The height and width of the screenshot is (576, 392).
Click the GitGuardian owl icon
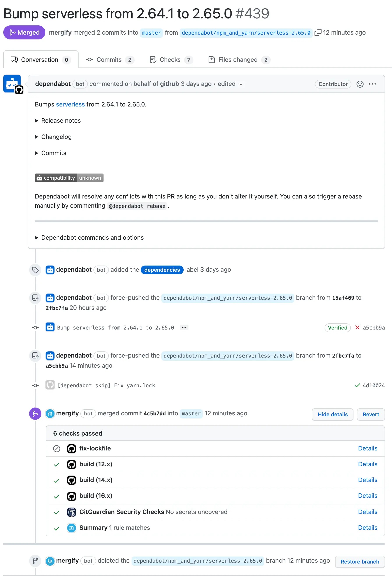[x=71, y=512]
